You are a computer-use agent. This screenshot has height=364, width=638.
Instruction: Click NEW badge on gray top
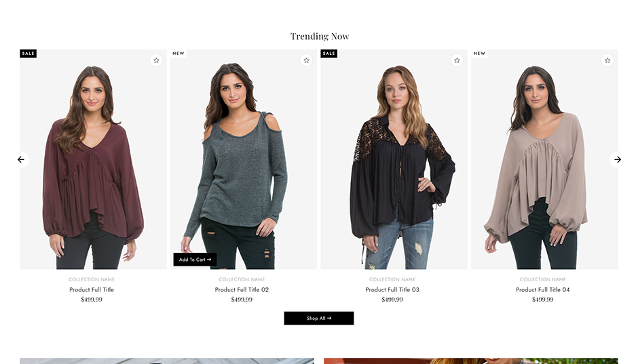point(179,54)
